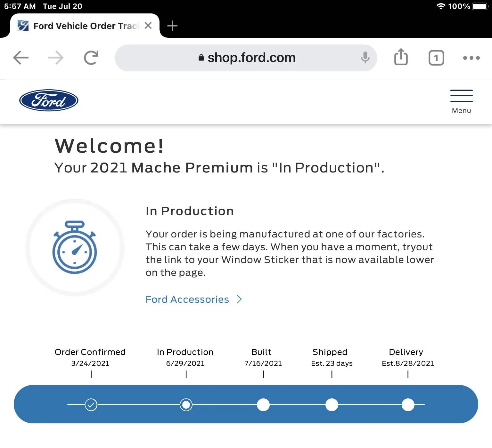
Task: Tap the Ford oval logo
Action: (49, 100)
